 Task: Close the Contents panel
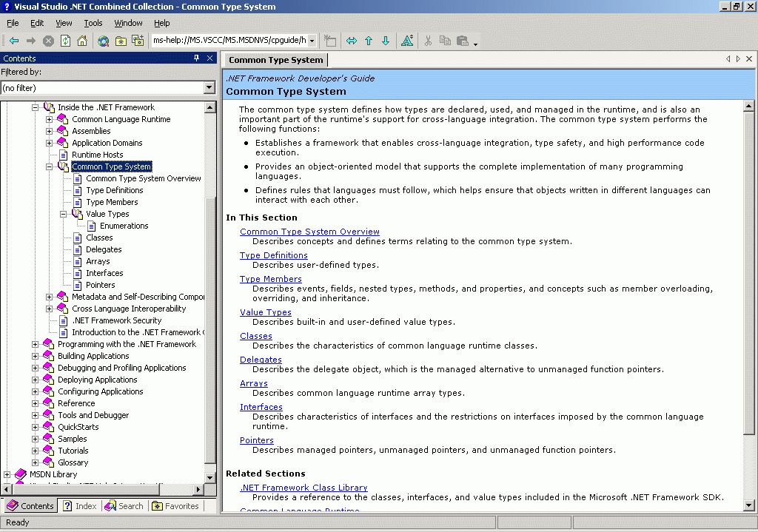(209, 58)
